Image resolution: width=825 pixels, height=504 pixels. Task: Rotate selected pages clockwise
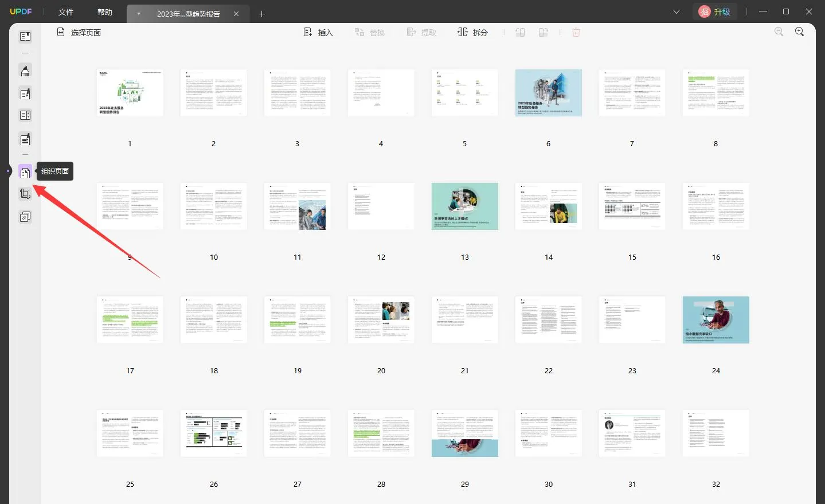click(x=543, y=33)
